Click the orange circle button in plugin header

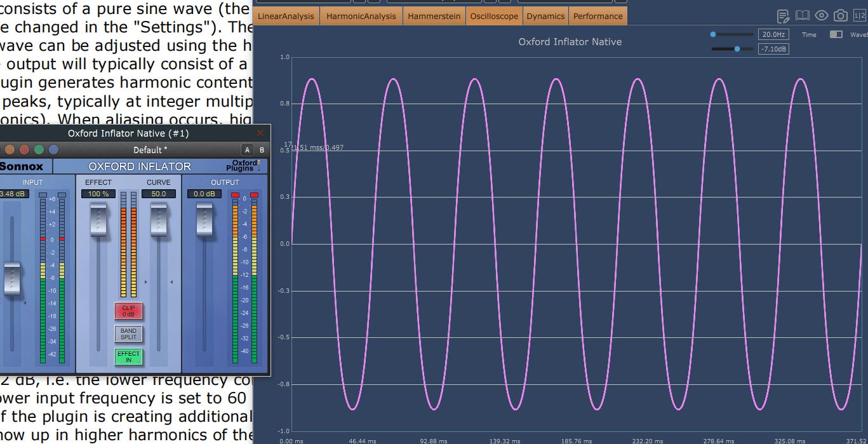10,150
